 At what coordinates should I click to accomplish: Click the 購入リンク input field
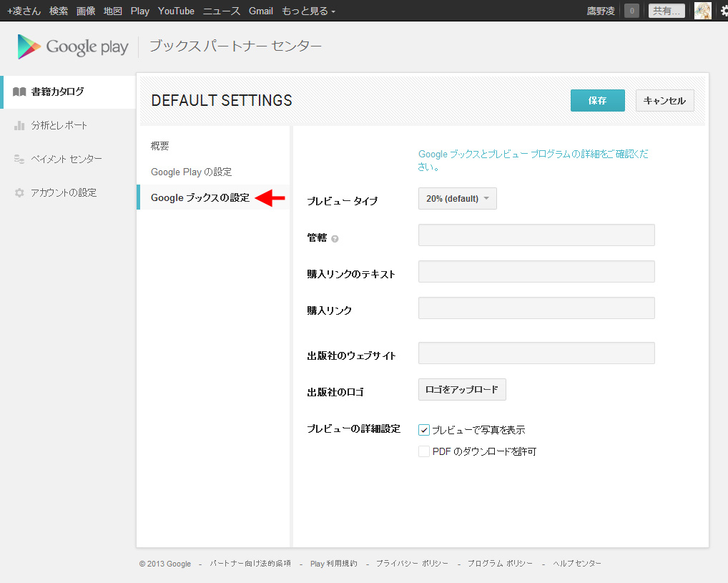tap(536, 308)
